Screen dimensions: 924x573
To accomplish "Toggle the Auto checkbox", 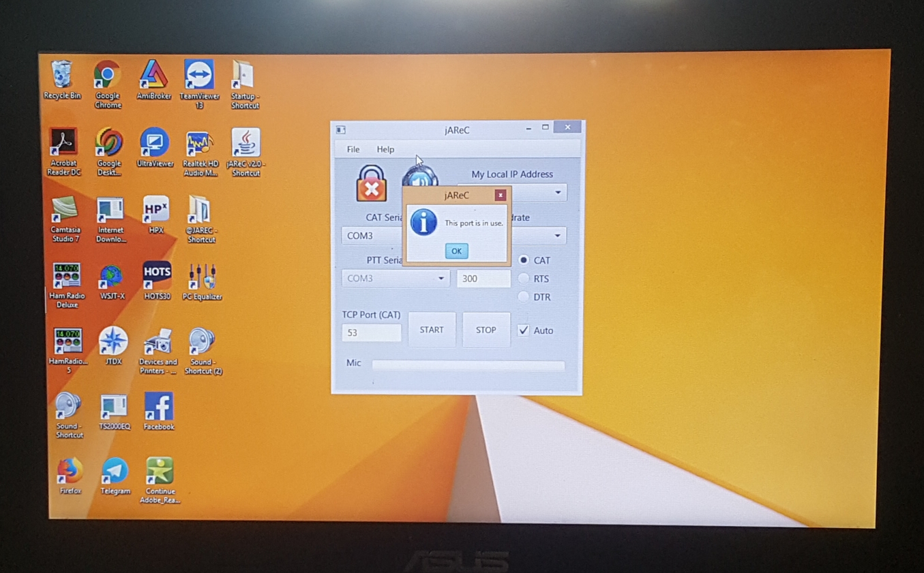I will [x=524, y=330].
